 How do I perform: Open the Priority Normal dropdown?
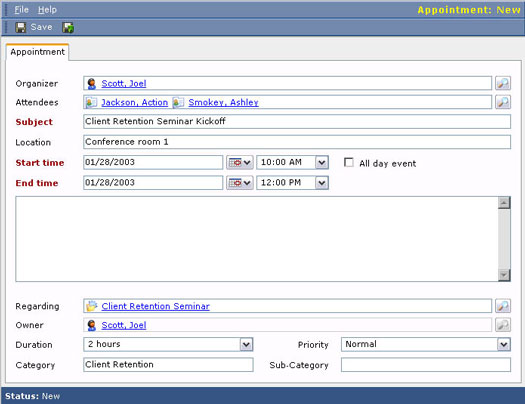click(x=504, y=344)
